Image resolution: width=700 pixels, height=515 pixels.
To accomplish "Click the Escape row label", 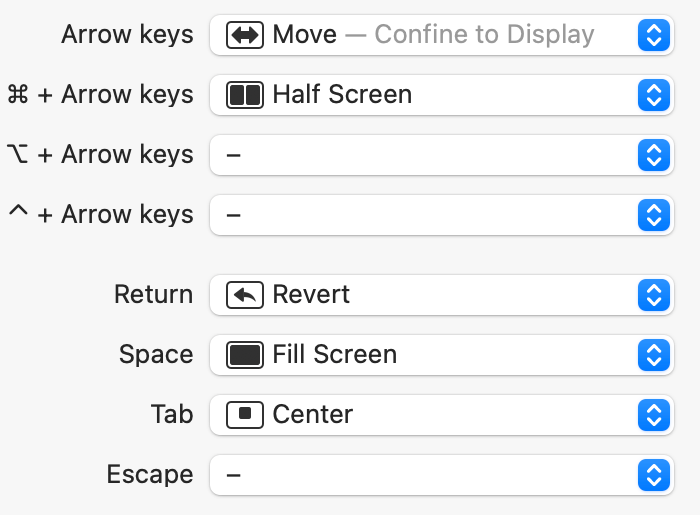I will point(150,474).
